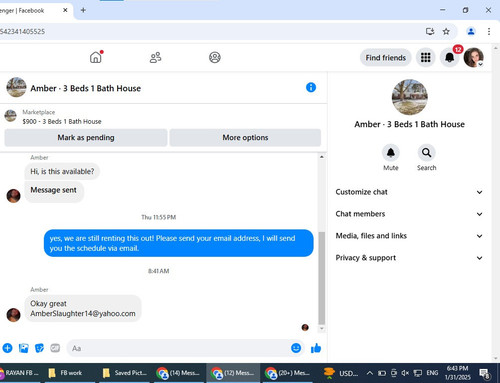Show hidden system tray icons
The image size is (500, 383).
point(370,373)
